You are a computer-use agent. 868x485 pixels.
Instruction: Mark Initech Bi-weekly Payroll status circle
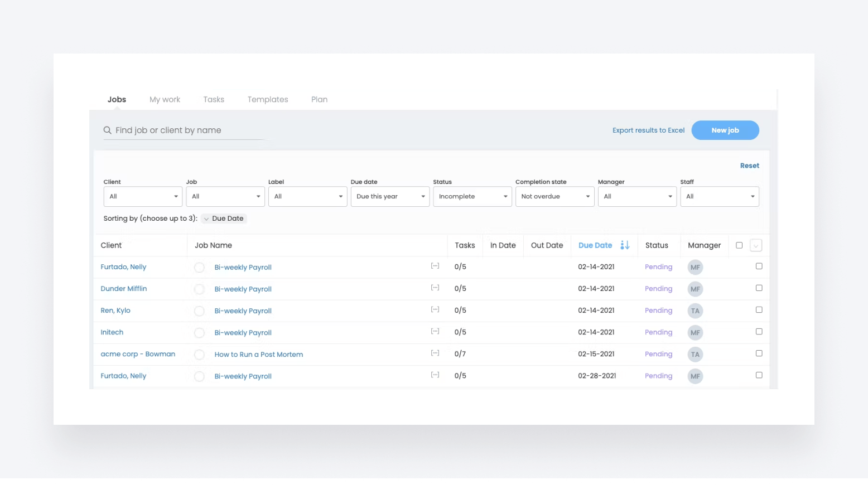click(199, 333)
